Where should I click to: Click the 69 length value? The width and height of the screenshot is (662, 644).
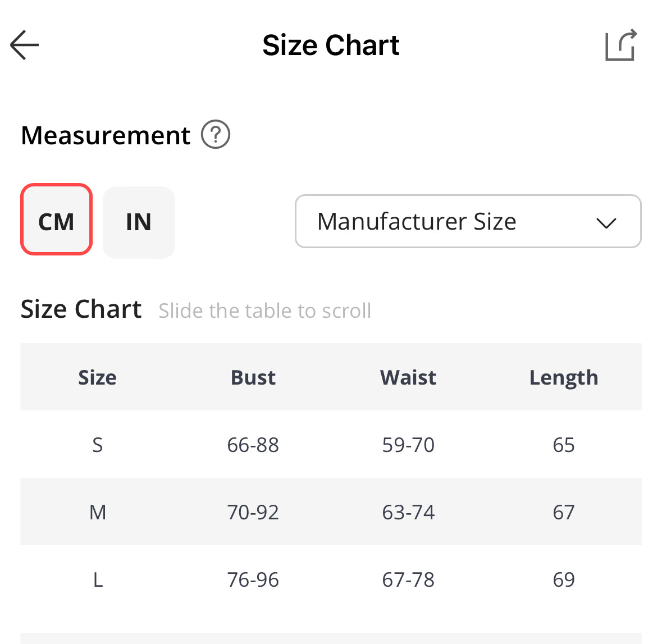(x=563, y=579)
